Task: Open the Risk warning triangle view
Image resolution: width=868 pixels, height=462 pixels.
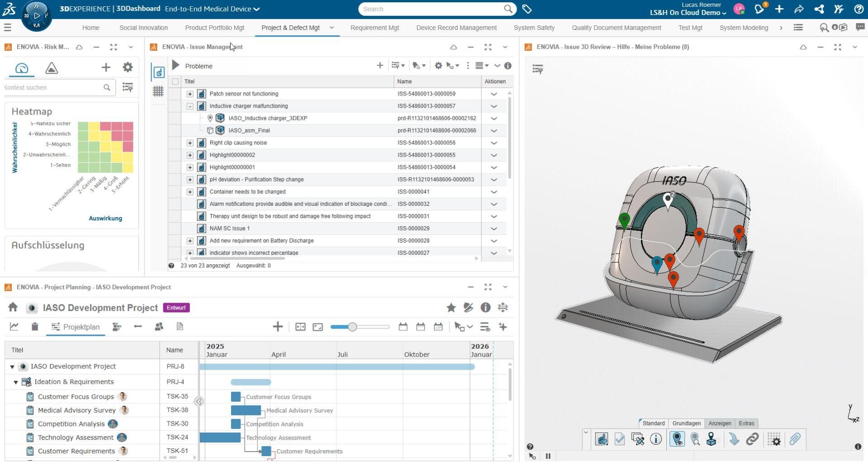Action: point(52,68)
